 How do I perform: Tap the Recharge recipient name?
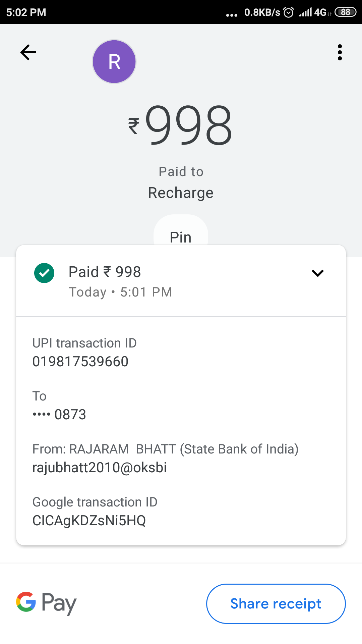tap(181, 193)
